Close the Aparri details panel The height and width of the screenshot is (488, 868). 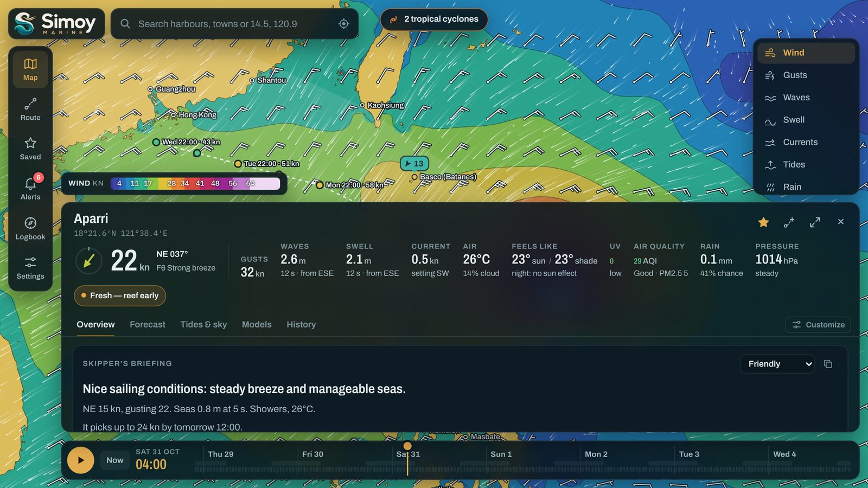pos(840,222)
